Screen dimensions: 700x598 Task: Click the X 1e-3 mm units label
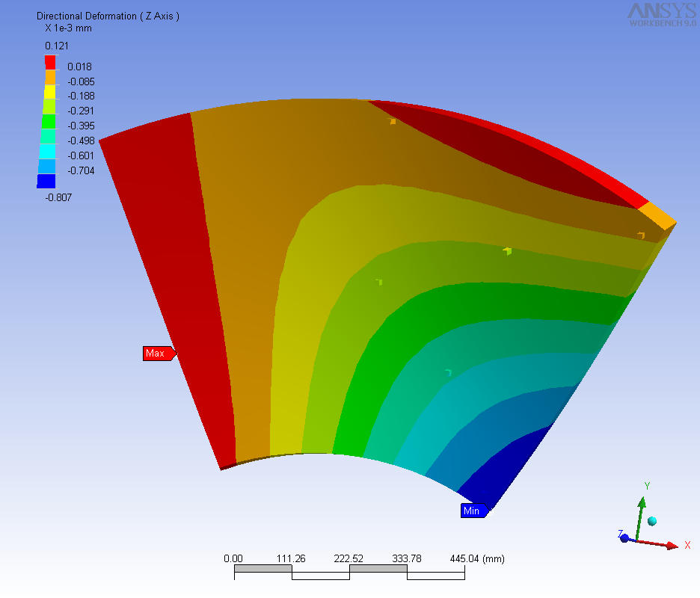point(68,28)
